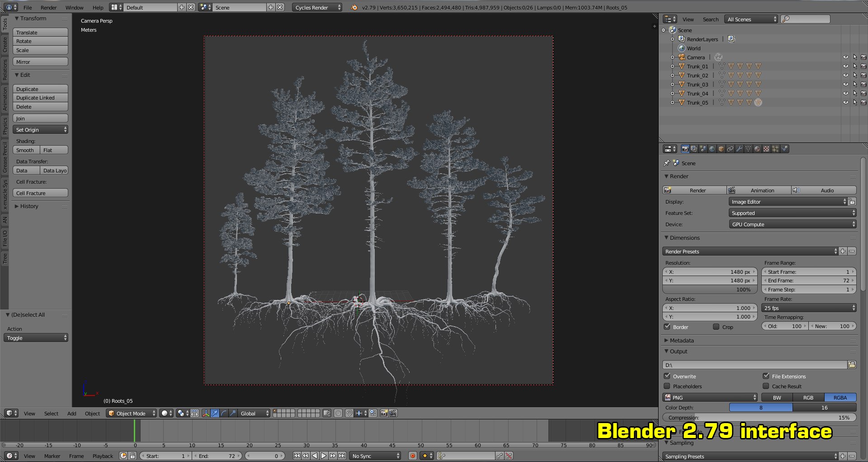
Task: Click the Cell Fracture button
Action: point(41,193)
